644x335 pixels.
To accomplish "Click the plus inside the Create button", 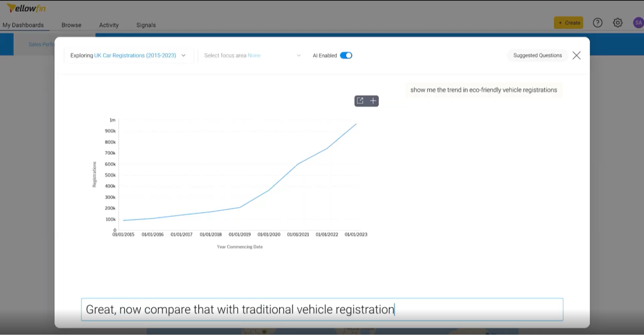I will pos(560,23).
